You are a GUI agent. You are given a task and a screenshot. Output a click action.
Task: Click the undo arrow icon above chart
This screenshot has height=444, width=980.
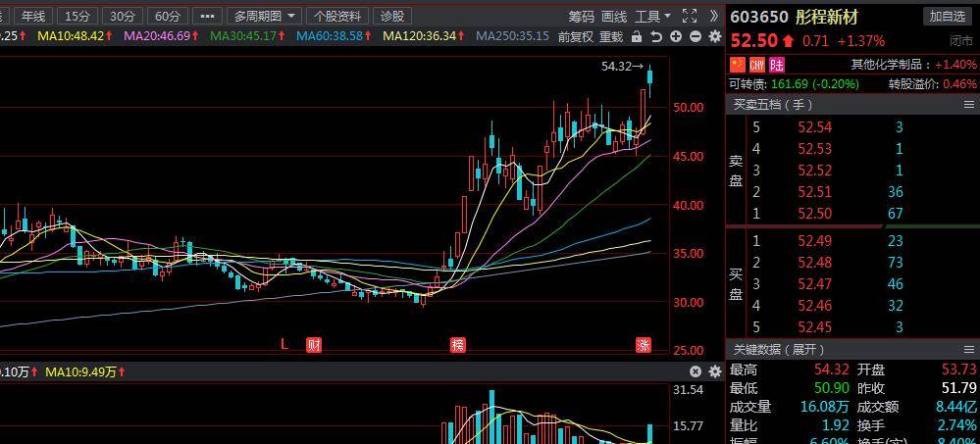click(x=656, y=36)
